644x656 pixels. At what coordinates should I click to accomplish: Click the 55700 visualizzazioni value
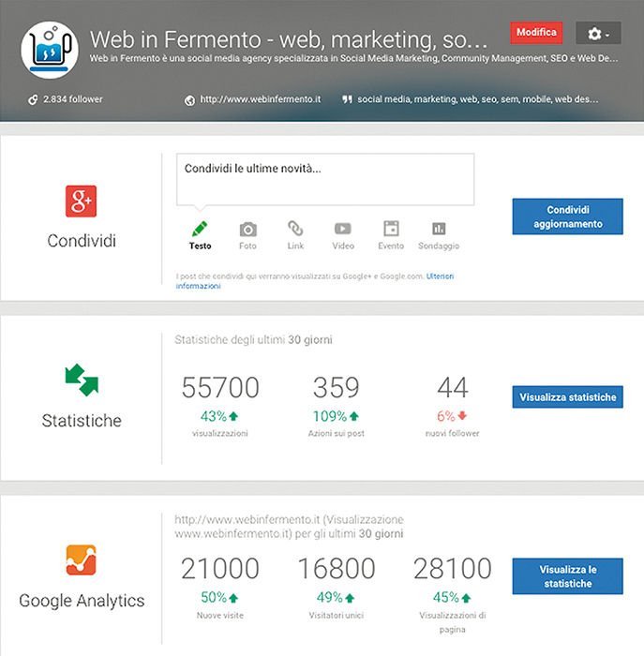point(220,387)
